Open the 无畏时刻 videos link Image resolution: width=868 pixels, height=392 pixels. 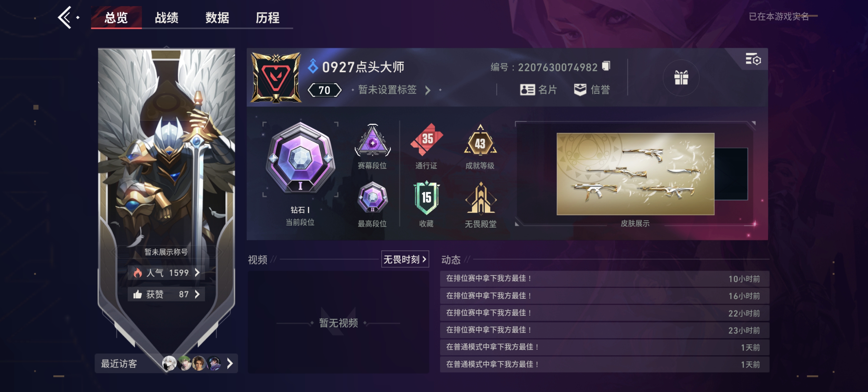[x=405, y=259]
